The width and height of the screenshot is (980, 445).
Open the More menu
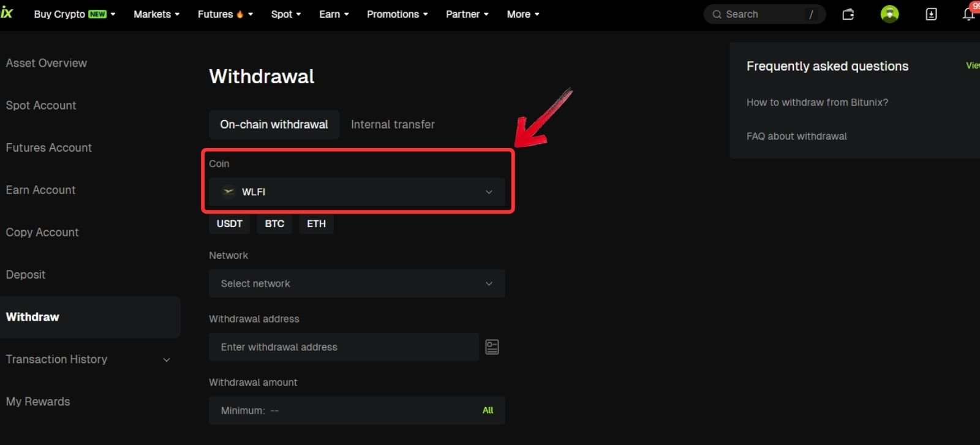(523, 14)
